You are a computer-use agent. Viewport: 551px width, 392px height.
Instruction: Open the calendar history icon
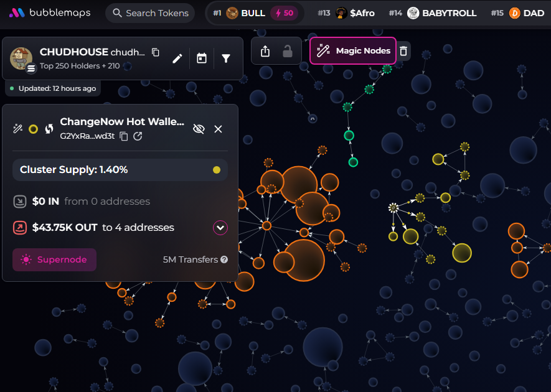pos(202,58)
